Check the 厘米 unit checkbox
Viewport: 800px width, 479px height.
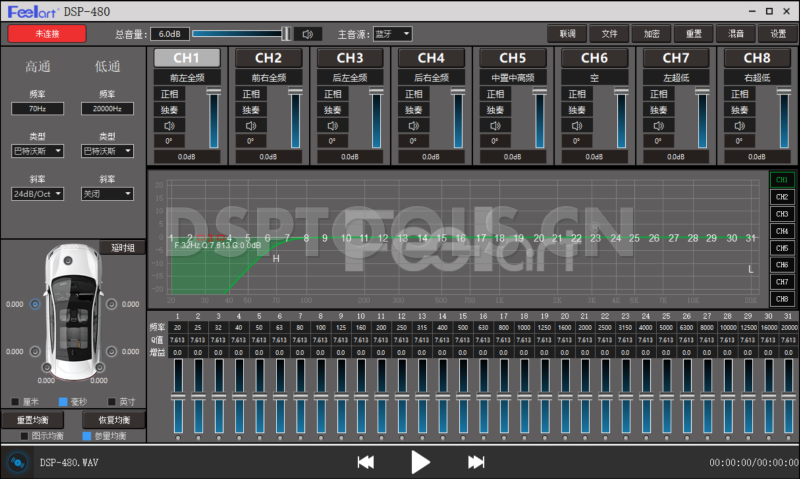tap(15, 402)
